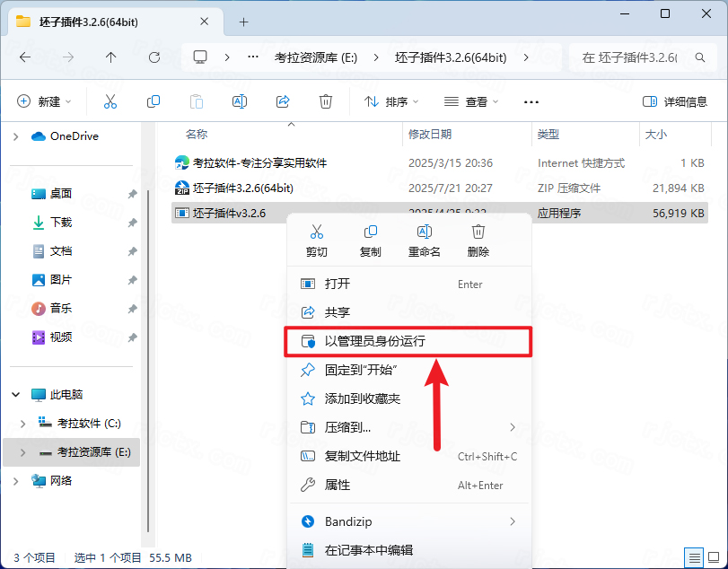The width and height of the screenshot is (728, 569).
Task: Sort by the 修改日期 column header
Action: pyautogui.click(x=430, y=135)
